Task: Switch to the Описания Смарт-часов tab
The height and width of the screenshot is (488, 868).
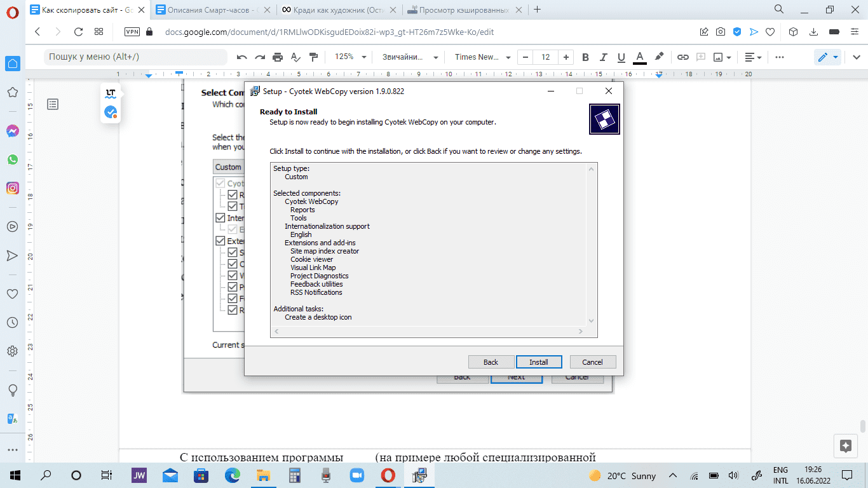Action: tap(213, 10)
